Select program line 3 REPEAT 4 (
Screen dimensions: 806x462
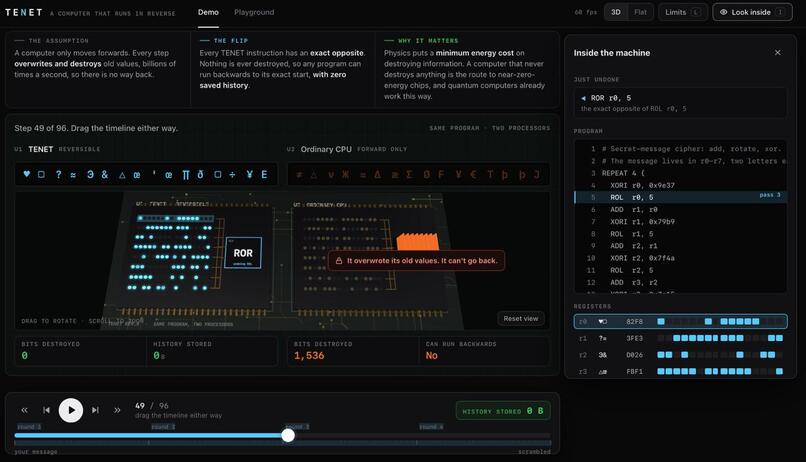click(681, 173)
